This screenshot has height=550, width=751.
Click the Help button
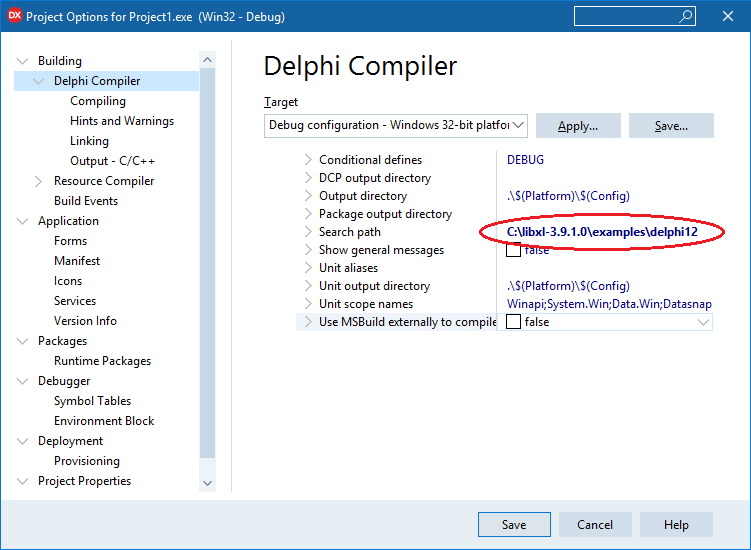676,525
